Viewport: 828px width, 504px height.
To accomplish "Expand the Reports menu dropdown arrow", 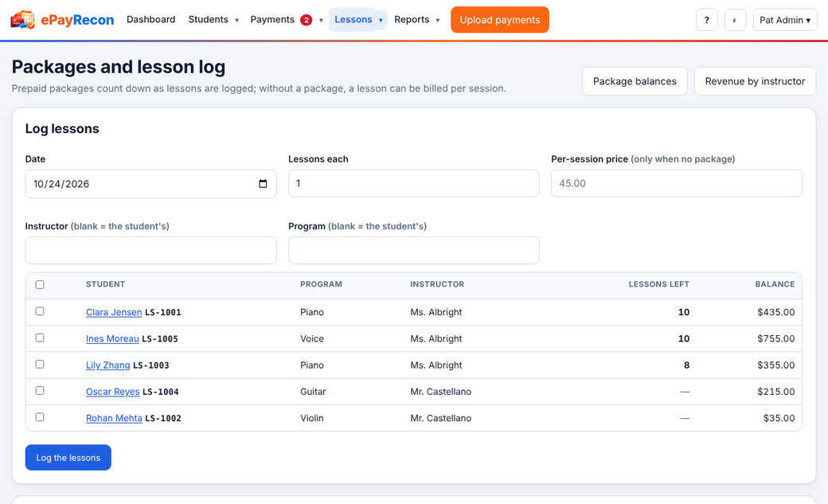I will point(437,21).
